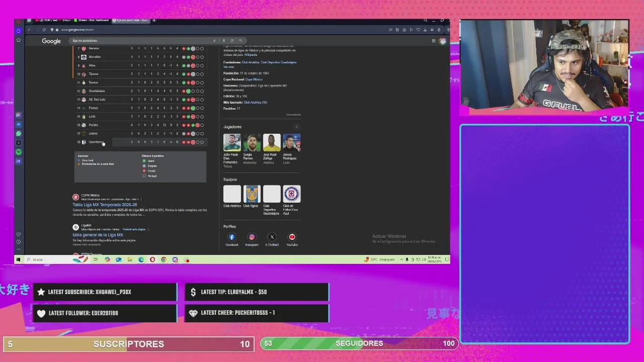Select James Rodríguez player card
This screenshot has width=644, height=362.
pyautogui.click(x=291, y=149)
